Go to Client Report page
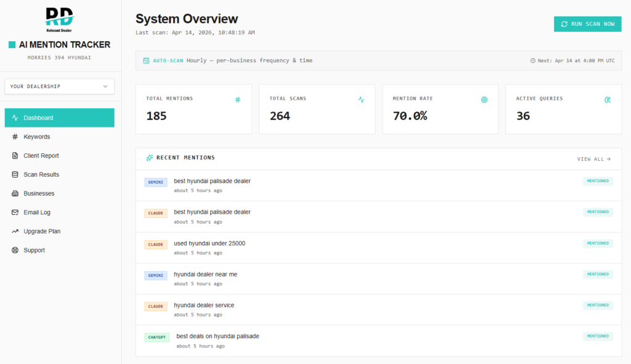 coord(41,156)
